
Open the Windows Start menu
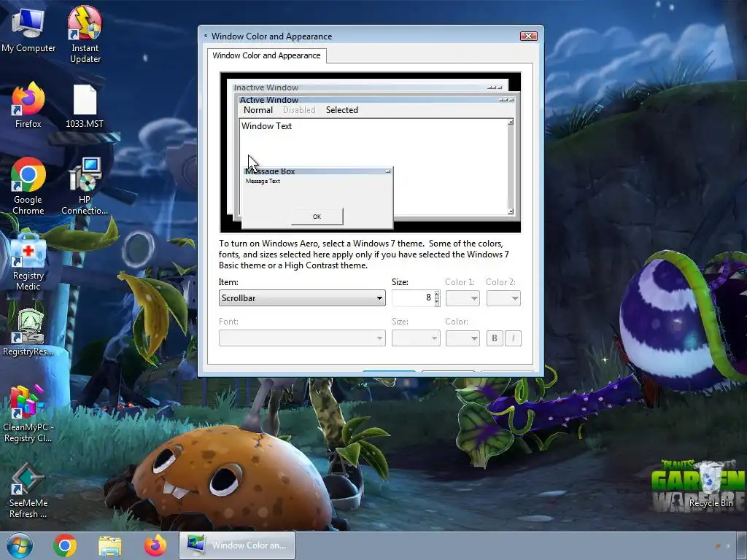(20, 545)
